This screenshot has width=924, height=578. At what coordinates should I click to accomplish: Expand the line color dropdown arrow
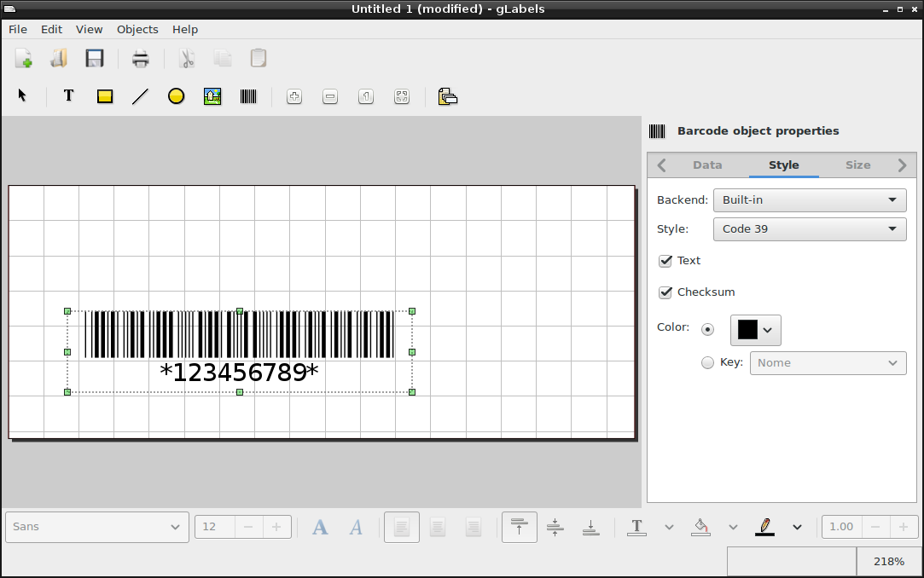(x=798, y=528)
